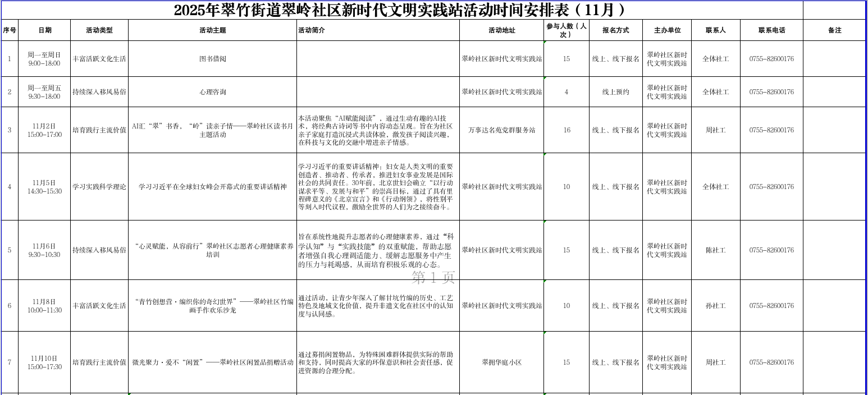Select the 11月5日 14:30-15:30 date cell

pos(44,187)
